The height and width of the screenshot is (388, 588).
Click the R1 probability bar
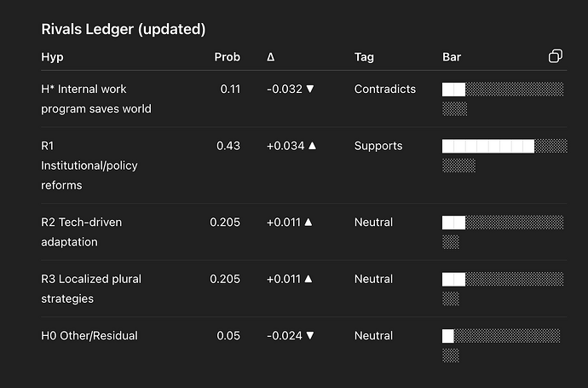pos(504,146)
